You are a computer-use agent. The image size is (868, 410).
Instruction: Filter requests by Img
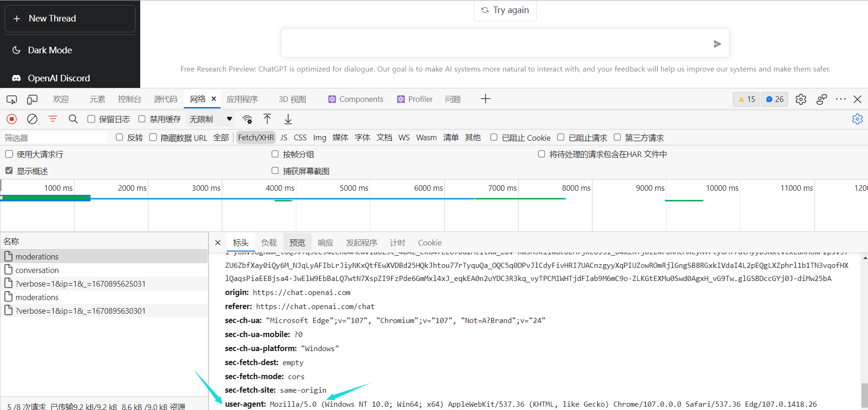pos(320,137)
